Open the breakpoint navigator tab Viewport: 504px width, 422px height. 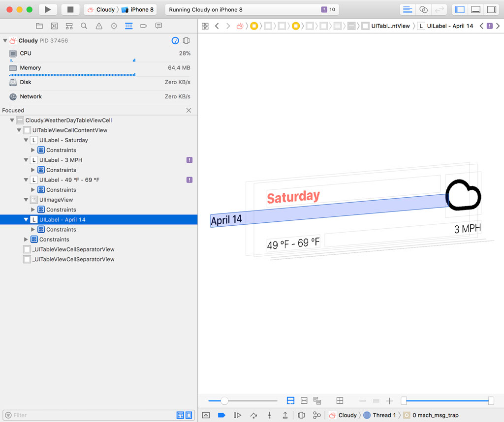tap(143, 26)
